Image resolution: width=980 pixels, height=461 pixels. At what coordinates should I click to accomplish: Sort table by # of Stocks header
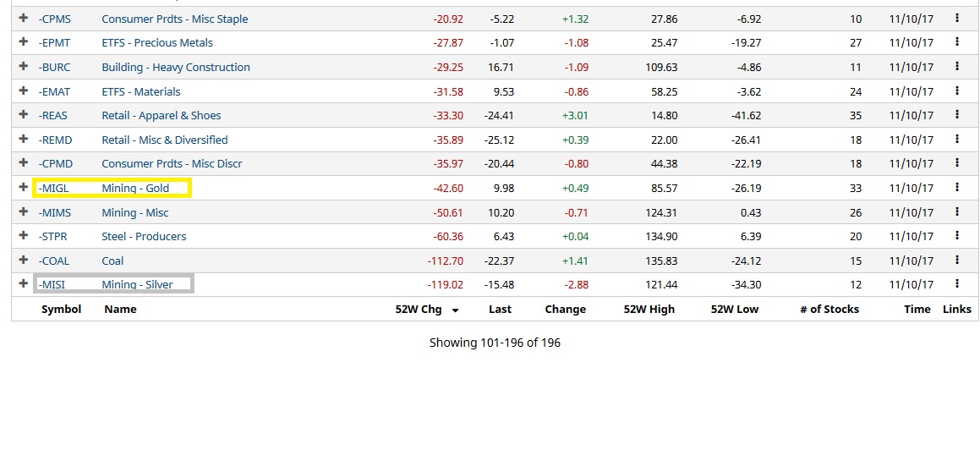(x=829, y=310)
